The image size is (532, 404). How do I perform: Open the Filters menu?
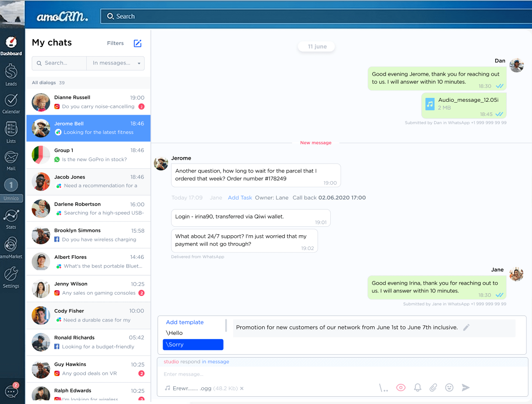115,43
